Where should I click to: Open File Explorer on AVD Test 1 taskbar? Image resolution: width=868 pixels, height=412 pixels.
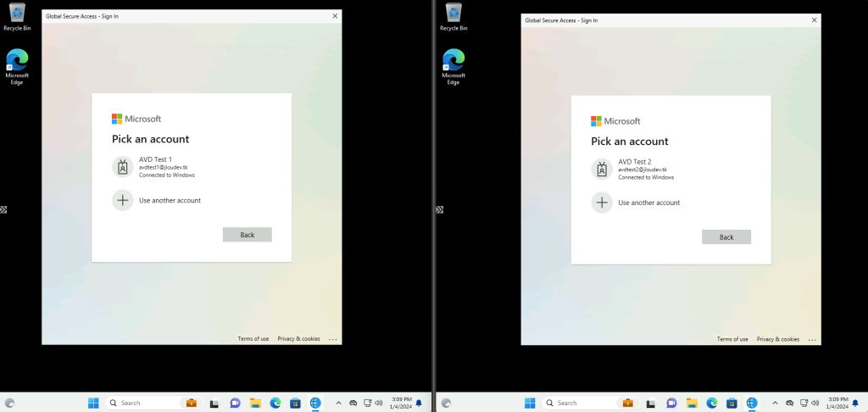[255, 404]
